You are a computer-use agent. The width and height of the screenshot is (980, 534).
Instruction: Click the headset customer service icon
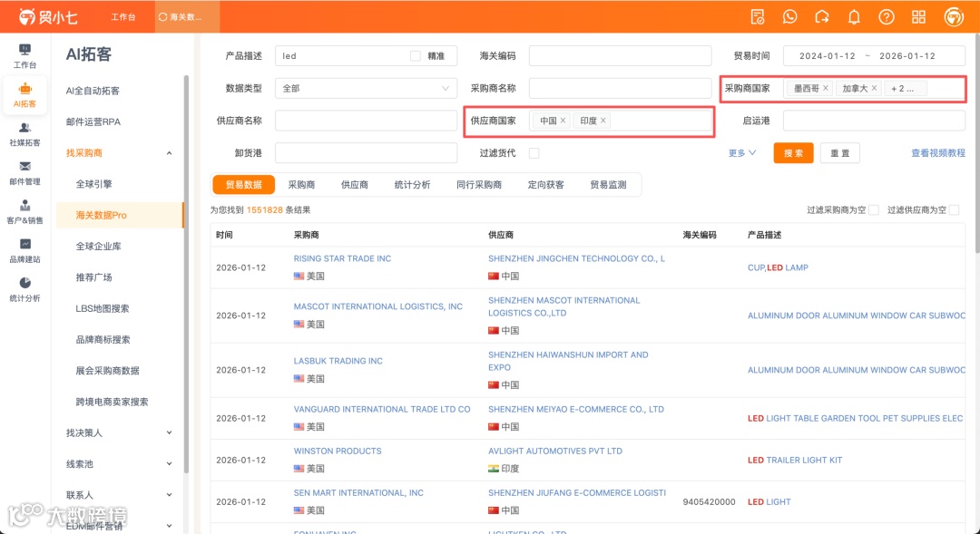[822, 17]
